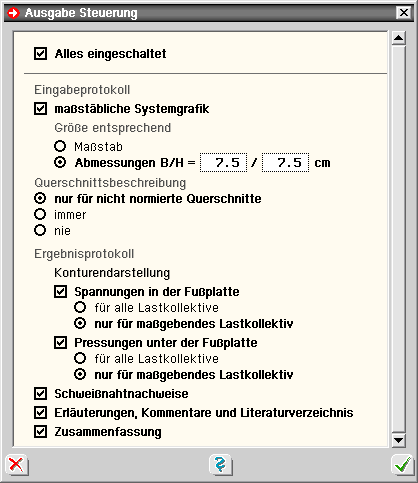Screen dimensions: 418x483
Task: Toggle the Zusammenfassung checkbox
Action: pos(41,432)
